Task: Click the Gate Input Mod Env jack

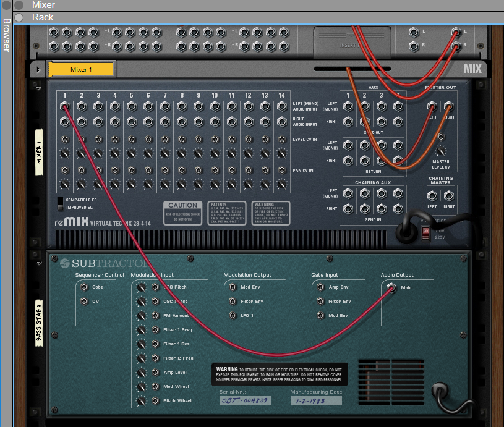Action: click(x=320, y=315)
